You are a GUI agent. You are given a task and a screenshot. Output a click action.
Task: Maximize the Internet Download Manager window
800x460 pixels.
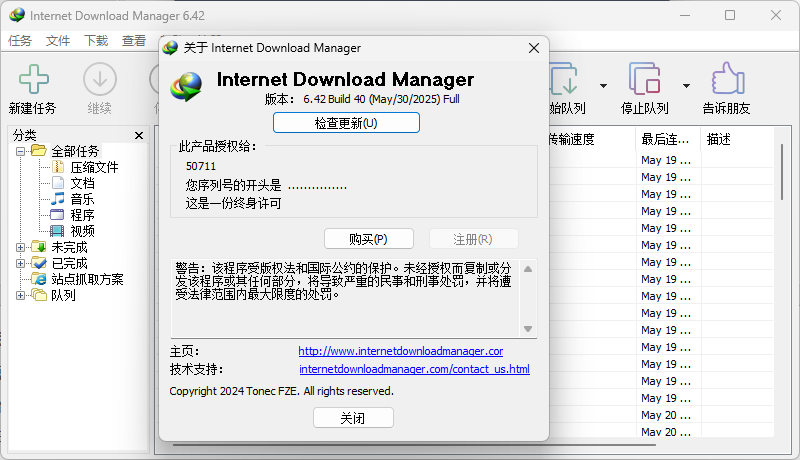click(730, 15)
